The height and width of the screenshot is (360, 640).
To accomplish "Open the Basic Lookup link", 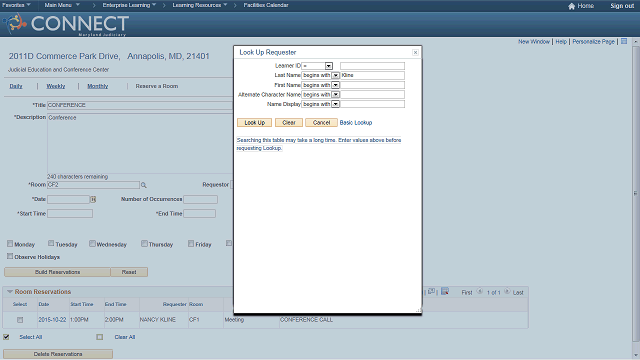I will 356,122.
